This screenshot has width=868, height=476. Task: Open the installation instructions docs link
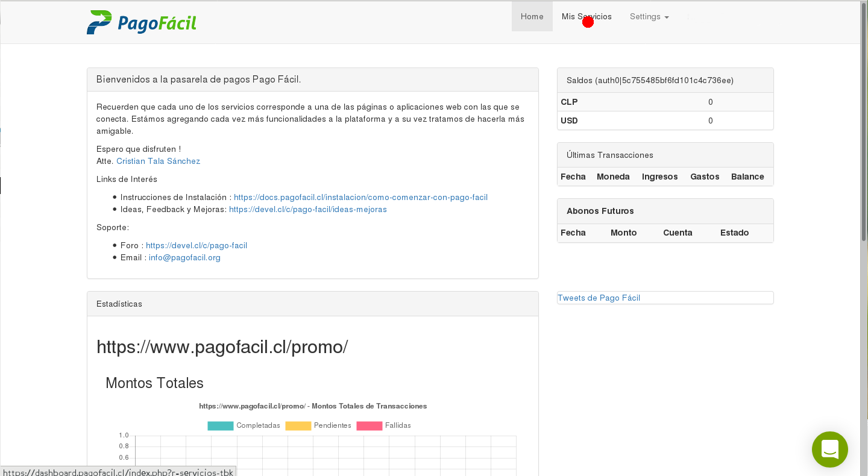coord(360,197)
